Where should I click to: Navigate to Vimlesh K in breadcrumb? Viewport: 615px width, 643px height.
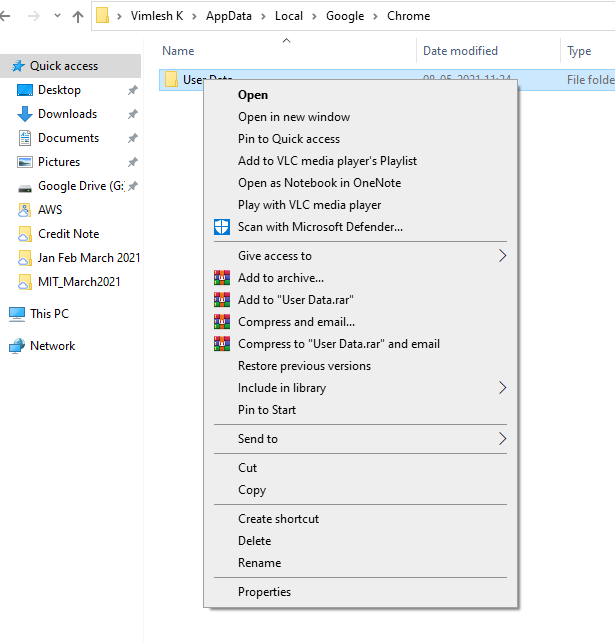coord(157,16)
